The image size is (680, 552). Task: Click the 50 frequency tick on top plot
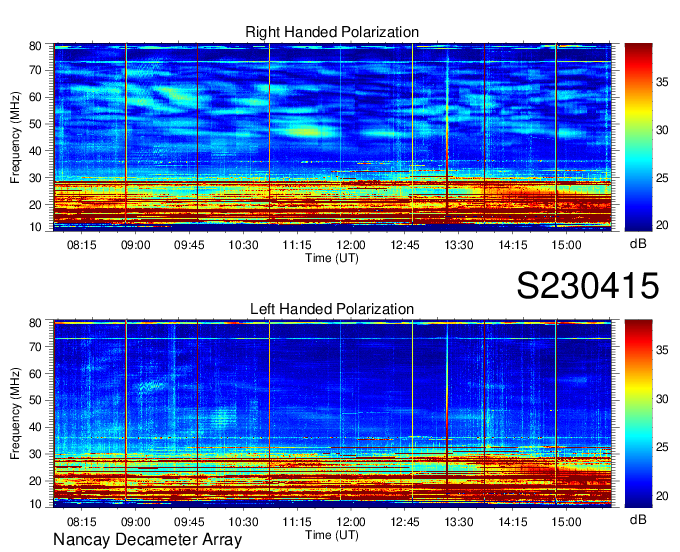coord(35,124)
